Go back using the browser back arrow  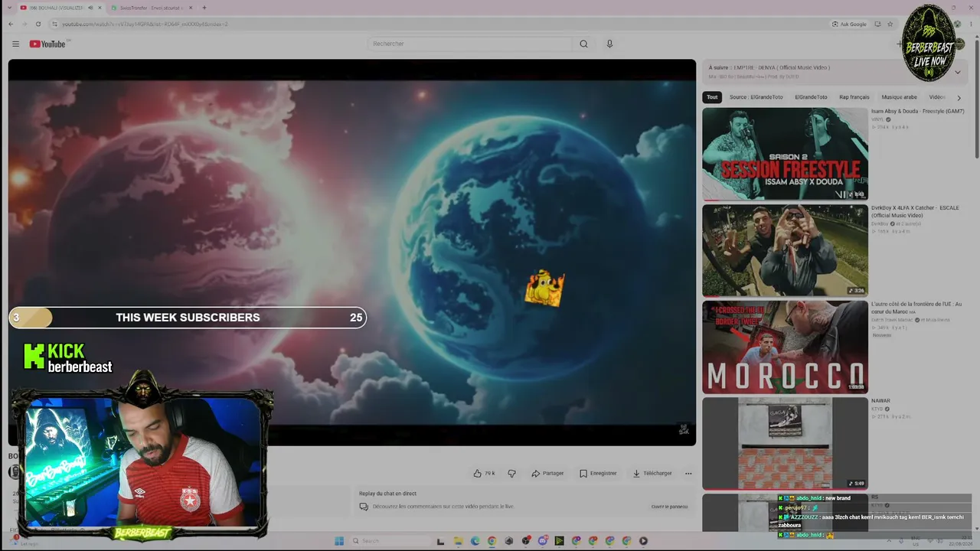click(11, 24)
